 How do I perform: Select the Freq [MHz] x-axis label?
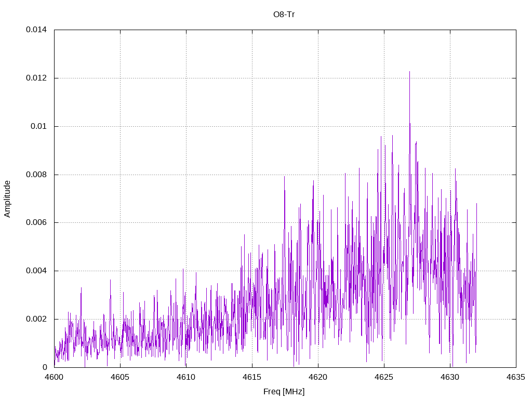coord(284,392)
